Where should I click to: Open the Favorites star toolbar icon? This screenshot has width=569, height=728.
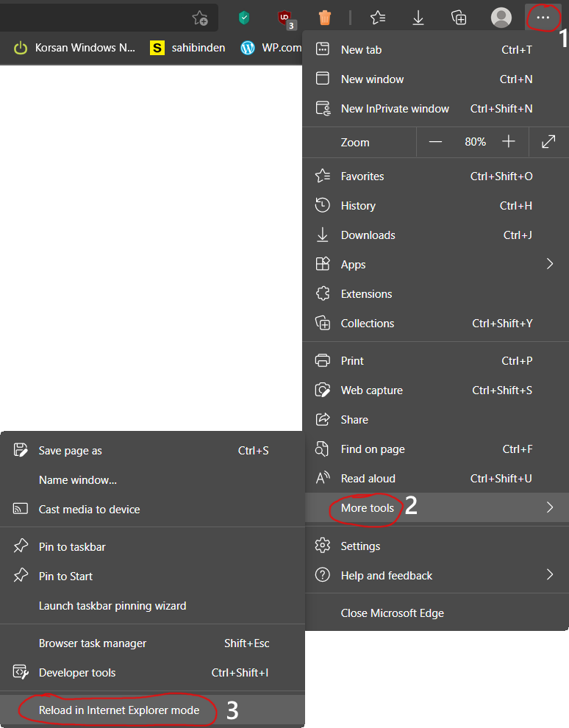(x=378, y=18)
